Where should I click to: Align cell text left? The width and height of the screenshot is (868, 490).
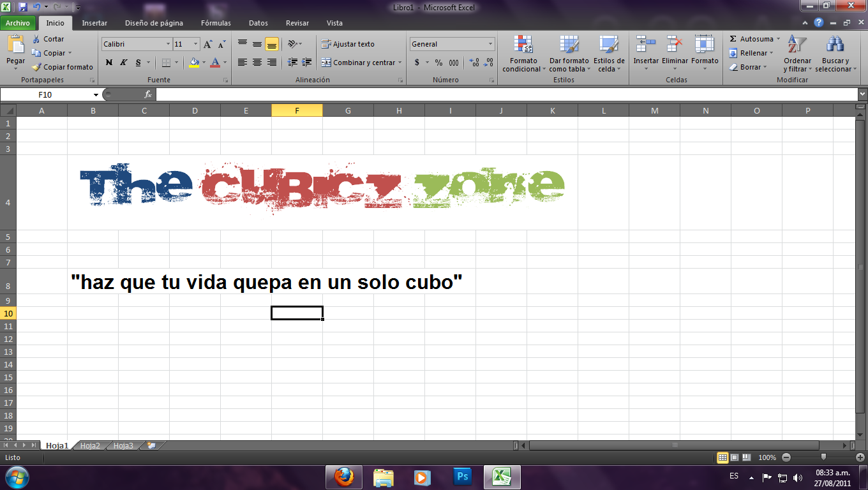coord(243,63)
